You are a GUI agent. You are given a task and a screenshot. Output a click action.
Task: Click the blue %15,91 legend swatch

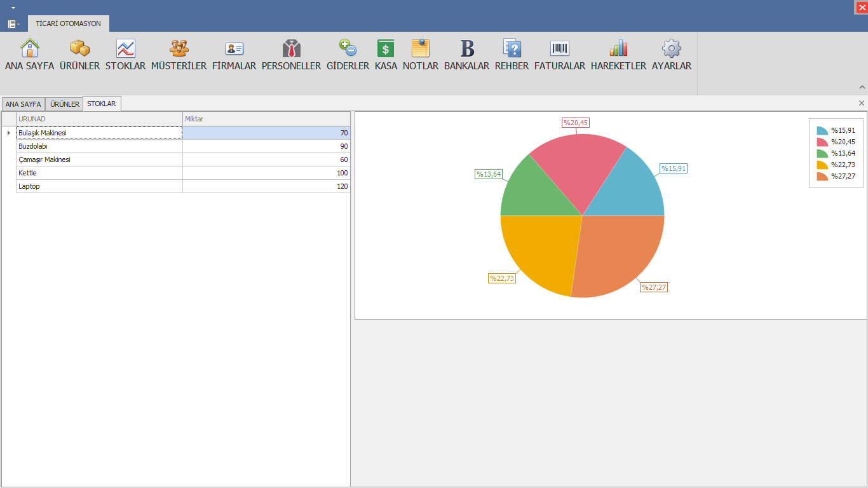tap(822, 130)
